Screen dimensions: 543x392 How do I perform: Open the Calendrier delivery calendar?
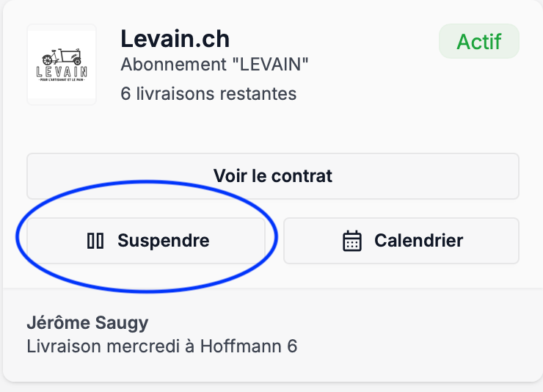401,241
